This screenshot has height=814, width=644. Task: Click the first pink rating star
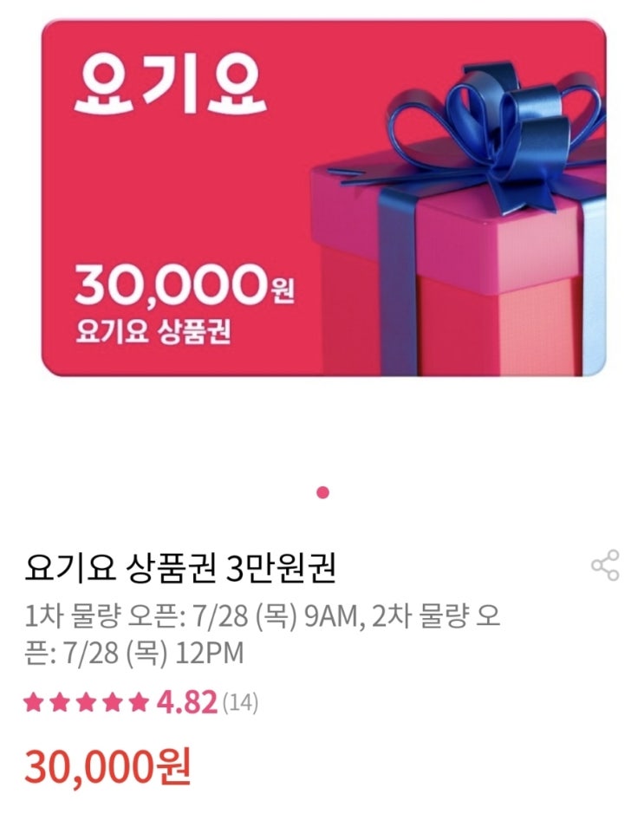[x=34, y=702]
